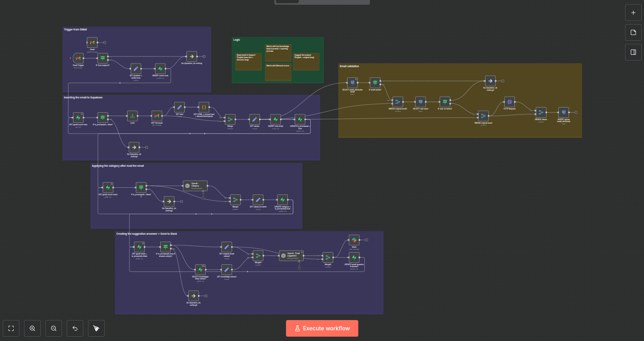Open the add node plus button
This screenshot has height=341, width=644.
pos(633,13)
